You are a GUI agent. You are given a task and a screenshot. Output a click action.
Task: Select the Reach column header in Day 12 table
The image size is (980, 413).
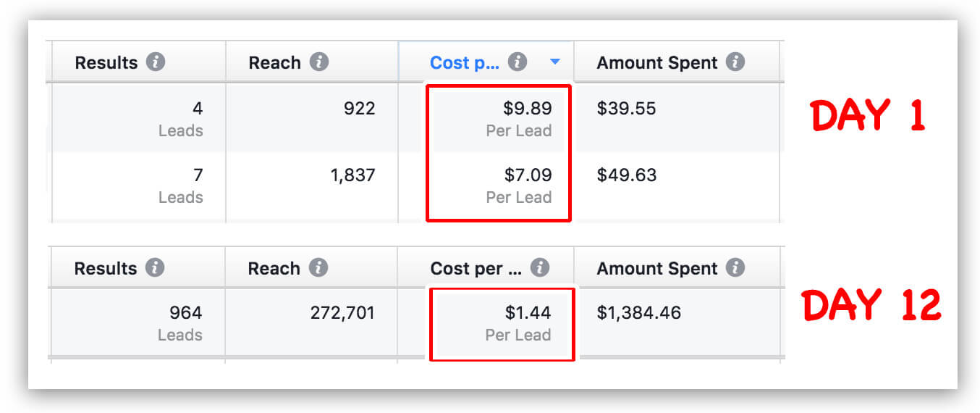[x=274, y=269]
